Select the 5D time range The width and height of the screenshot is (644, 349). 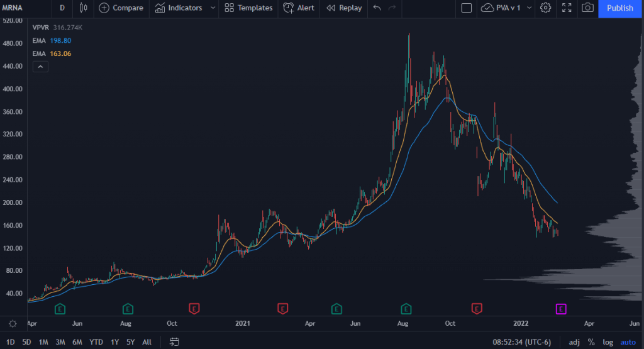[26, 342]
